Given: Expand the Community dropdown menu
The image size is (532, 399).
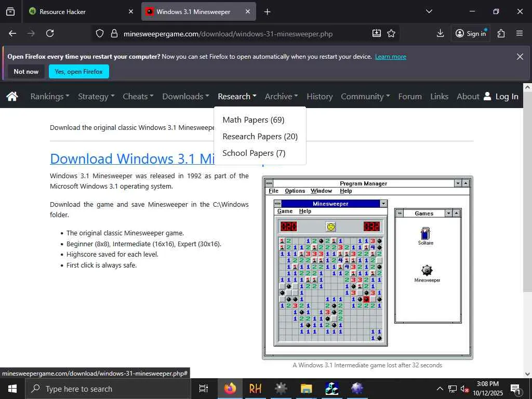Looking at the screenshot, I should tap(365, 96).
